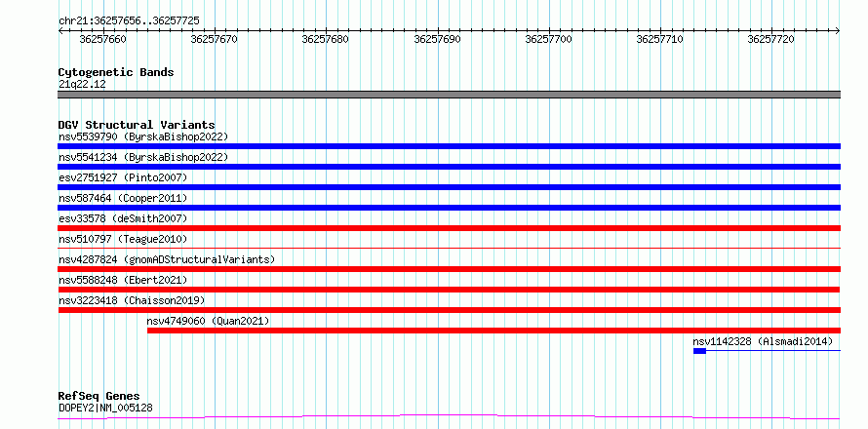Click the blue bar for nsv5539790
868x429 pixels.
click(449, 146)
